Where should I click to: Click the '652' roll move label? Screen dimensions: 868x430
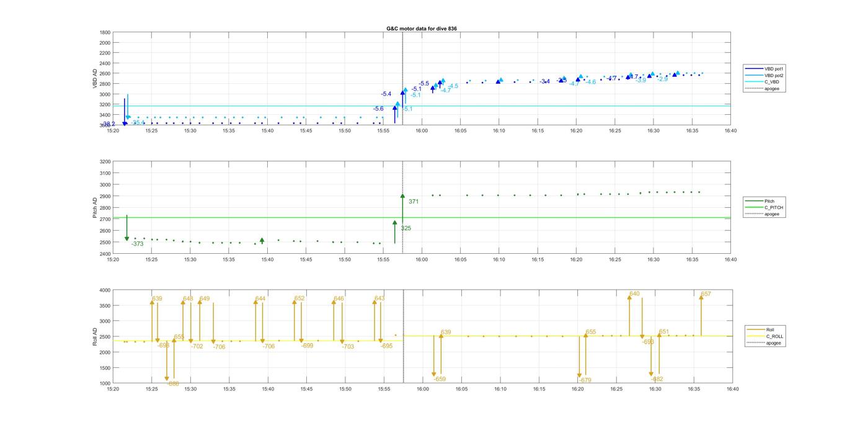pos(299,298)
